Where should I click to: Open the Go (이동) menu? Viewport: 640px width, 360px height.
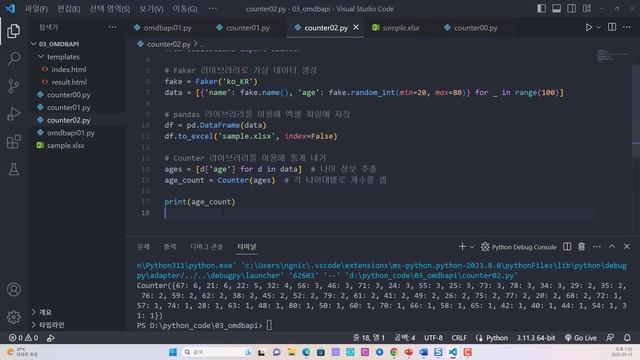tap(184, 9)
